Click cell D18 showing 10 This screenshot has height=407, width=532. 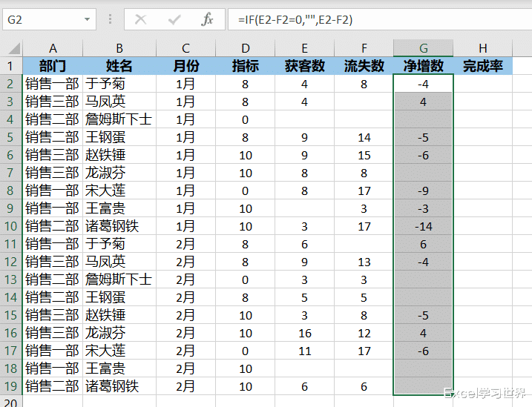[x=246, y=368]
